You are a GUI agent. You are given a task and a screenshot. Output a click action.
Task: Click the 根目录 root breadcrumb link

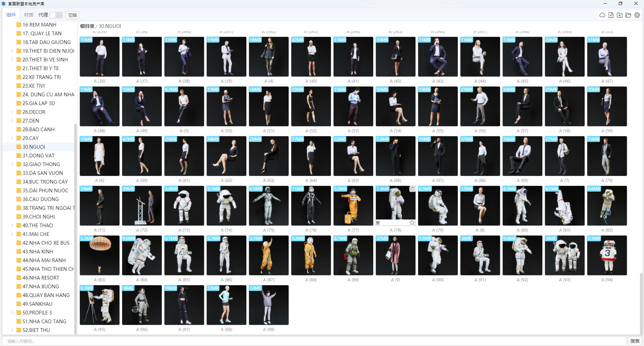(87, 26)
